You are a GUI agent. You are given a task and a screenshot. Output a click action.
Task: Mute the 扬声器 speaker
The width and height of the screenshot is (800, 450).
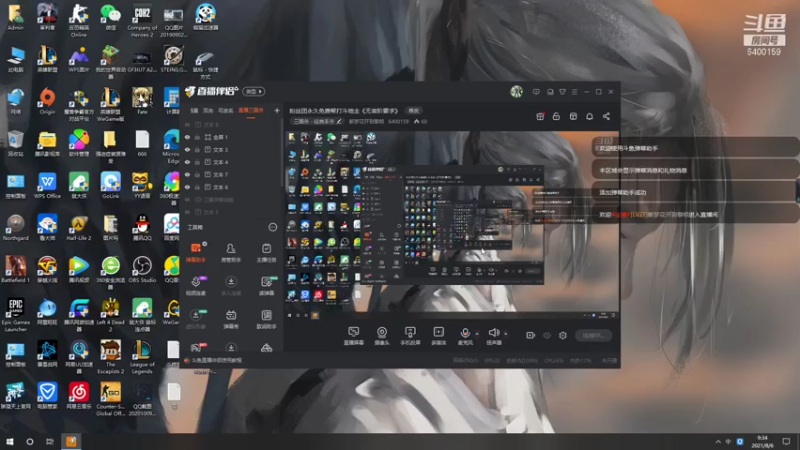point(493,336)
